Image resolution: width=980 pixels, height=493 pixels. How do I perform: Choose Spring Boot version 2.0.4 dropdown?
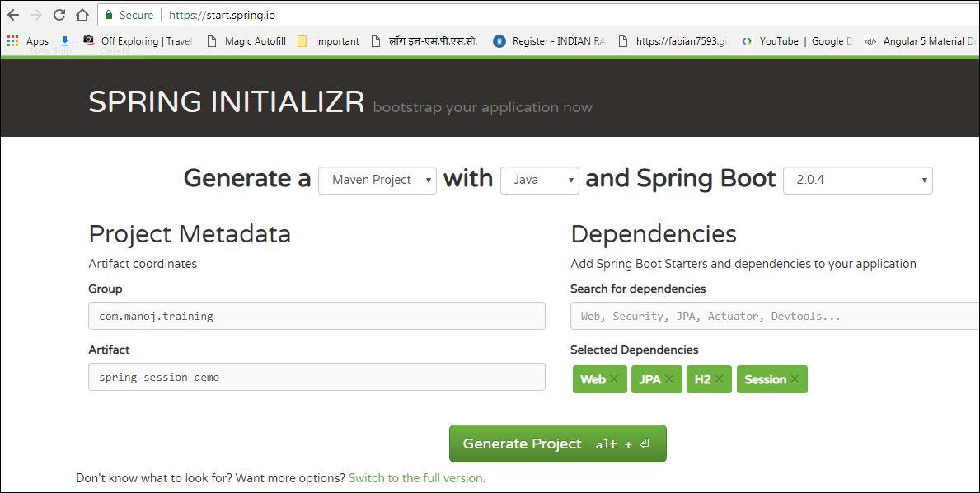click(x=858, y=180)
